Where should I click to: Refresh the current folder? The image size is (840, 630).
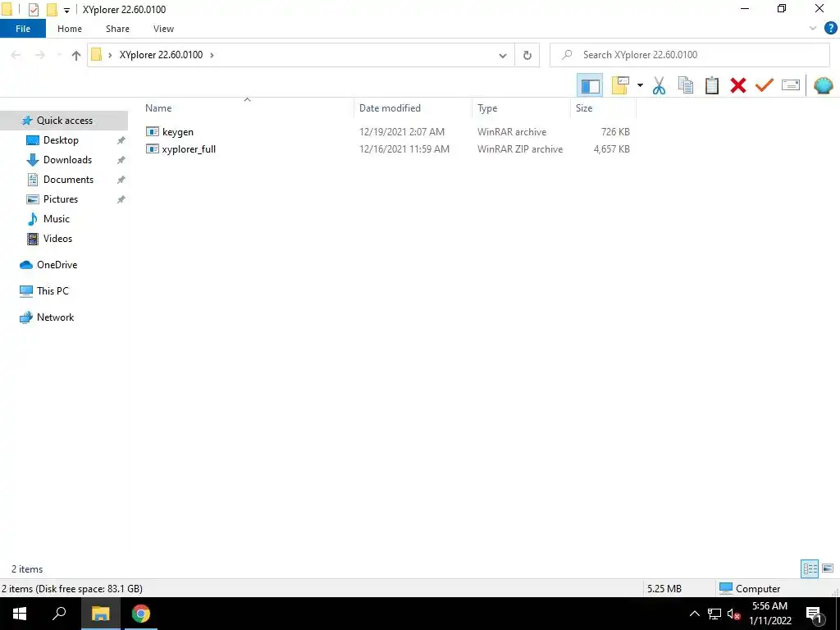pos(527,55)
